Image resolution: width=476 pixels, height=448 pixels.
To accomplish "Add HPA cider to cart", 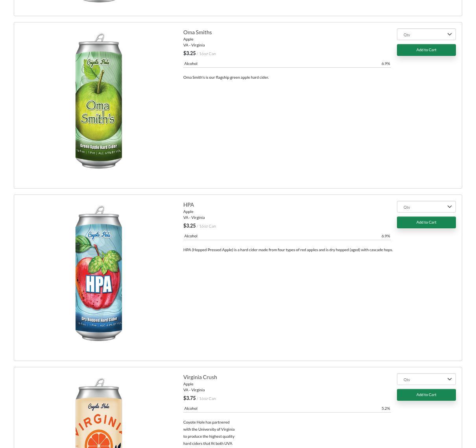I will [x=426, y=222].
